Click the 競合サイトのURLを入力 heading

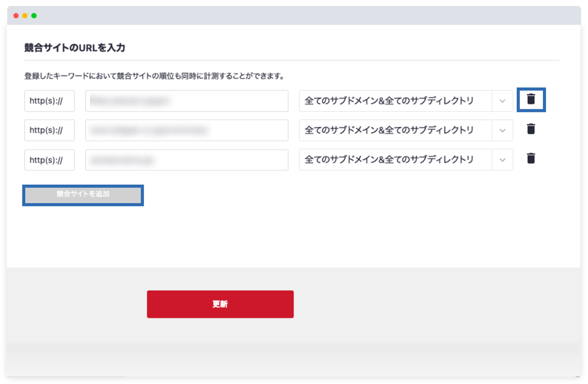[x=74, y=48]
